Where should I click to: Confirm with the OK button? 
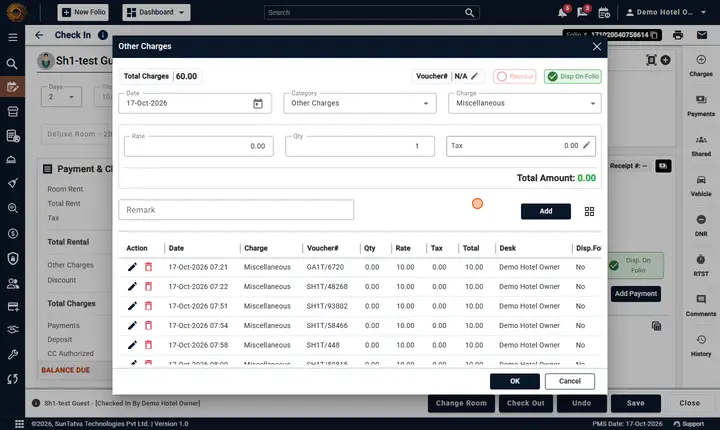coord(515,381)
